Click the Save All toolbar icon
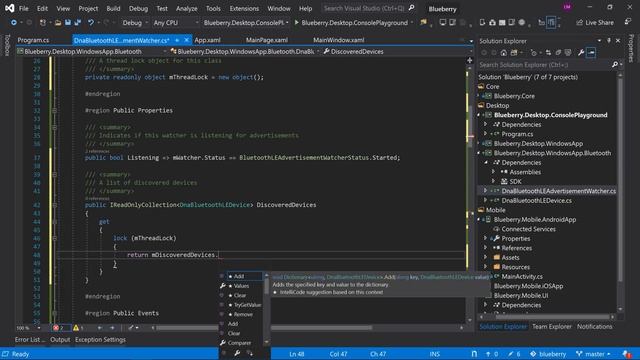 pos(78,22)
